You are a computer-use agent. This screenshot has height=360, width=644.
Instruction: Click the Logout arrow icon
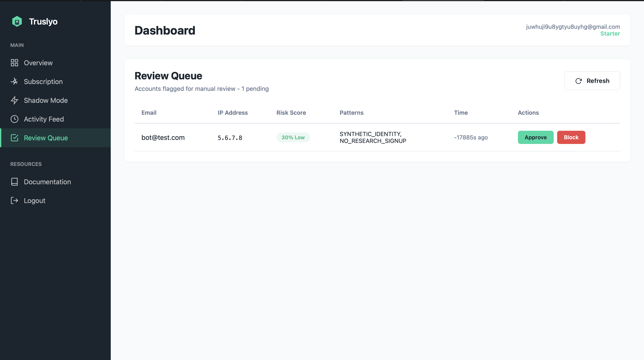(x=14, y=200)
